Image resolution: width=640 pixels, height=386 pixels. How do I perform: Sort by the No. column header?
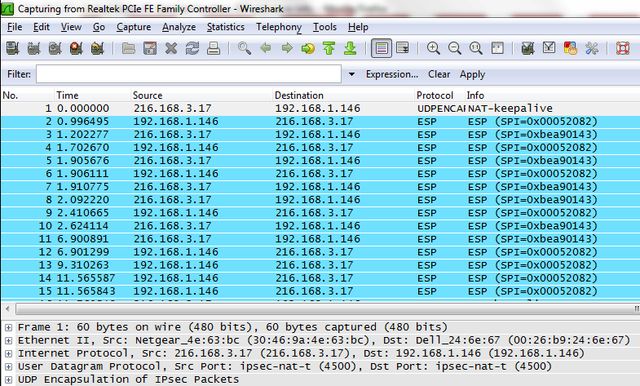(x=10, y=95)
